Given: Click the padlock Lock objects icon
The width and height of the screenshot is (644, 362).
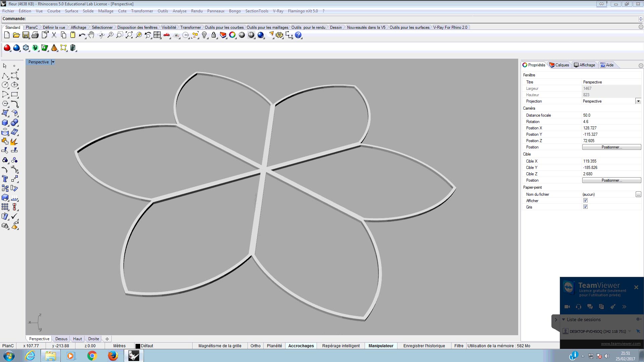Looking at the screenshot, I should point(214,35).
